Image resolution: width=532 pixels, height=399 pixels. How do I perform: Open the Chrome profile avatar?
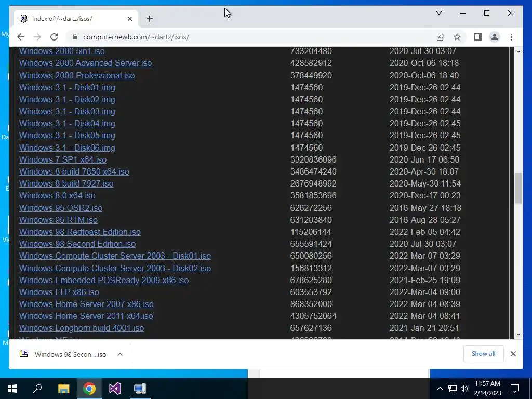[495, 37]
